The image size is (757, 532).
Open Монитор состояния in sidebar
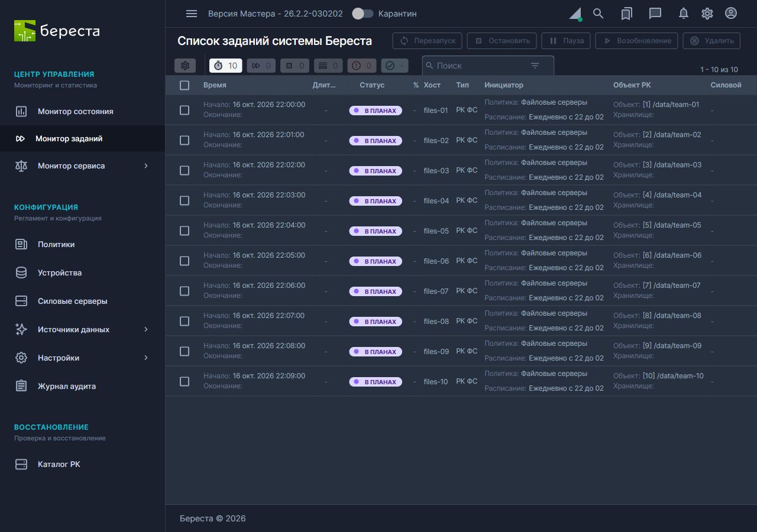[x=82, y=111]
